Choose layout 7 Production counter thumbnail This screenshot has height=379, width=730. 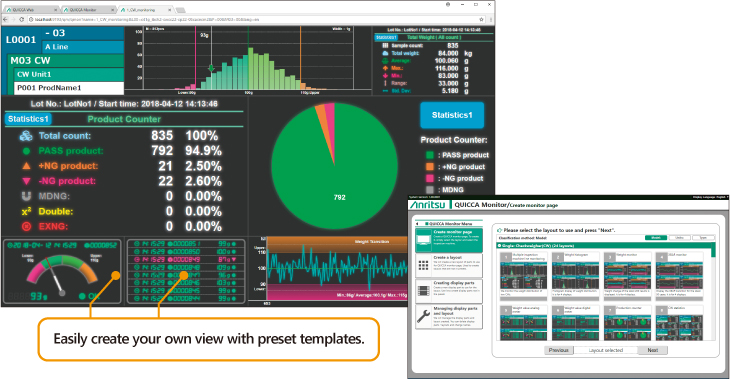[628, 322]
